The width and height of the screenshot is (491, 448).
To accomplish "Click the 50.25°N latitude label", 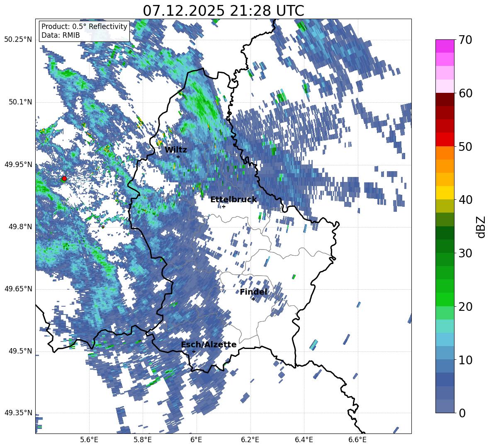I will (x=18, y=40).
